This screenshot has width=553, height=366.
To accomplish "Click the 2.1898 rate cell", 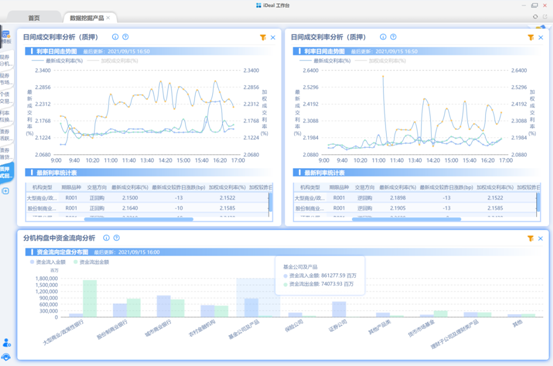I will point(397,198).
